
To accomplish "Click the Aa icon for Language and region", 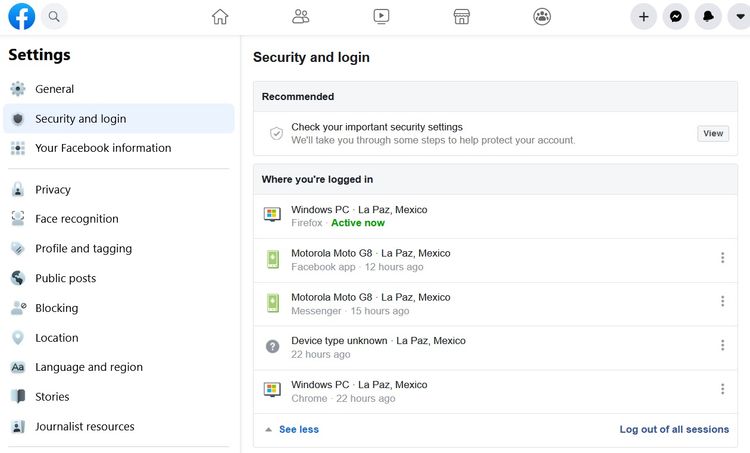I will [18, 367].
